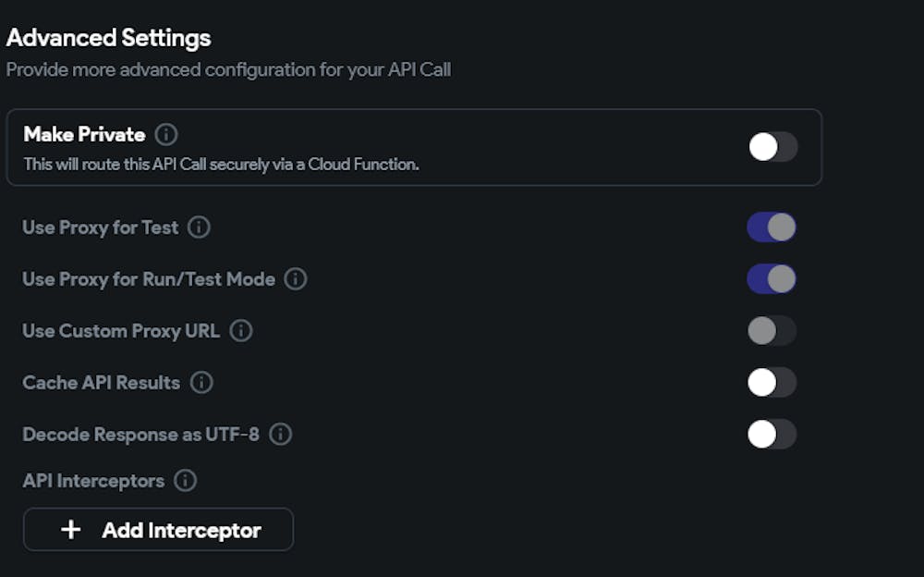View info about Cache API Results
The height and width of the screenshot is (577, 924).
click(x=201, y=383)
